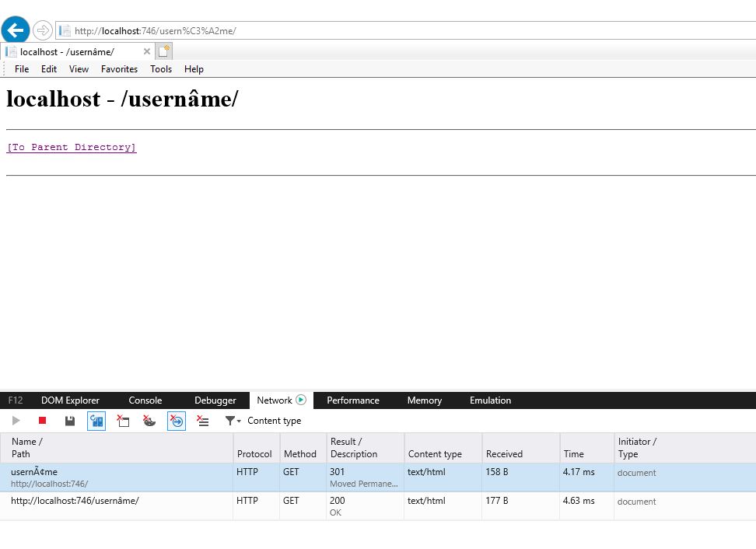Export captured traffic with save icon
Viewport: 756px width, 549px height.
click(x=70, y=421)
